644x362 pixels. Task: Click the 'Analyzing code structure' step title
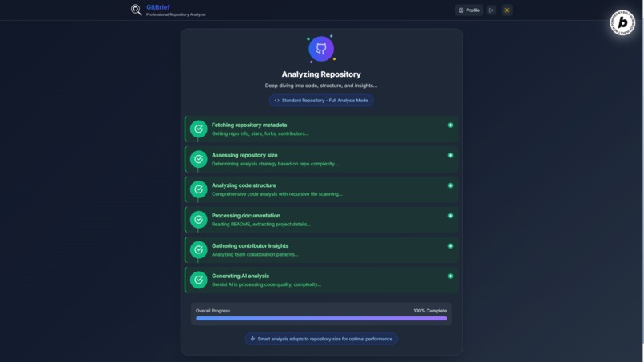coord(244,185)
